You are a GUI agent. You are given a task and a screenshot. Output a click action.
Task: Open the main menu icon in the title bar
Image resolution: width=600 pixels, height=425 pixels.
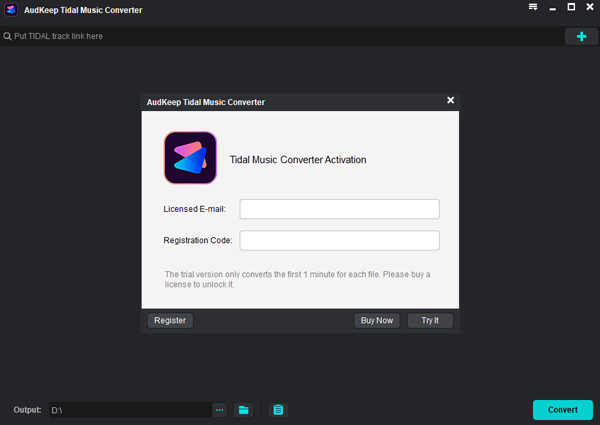(533, 7)
